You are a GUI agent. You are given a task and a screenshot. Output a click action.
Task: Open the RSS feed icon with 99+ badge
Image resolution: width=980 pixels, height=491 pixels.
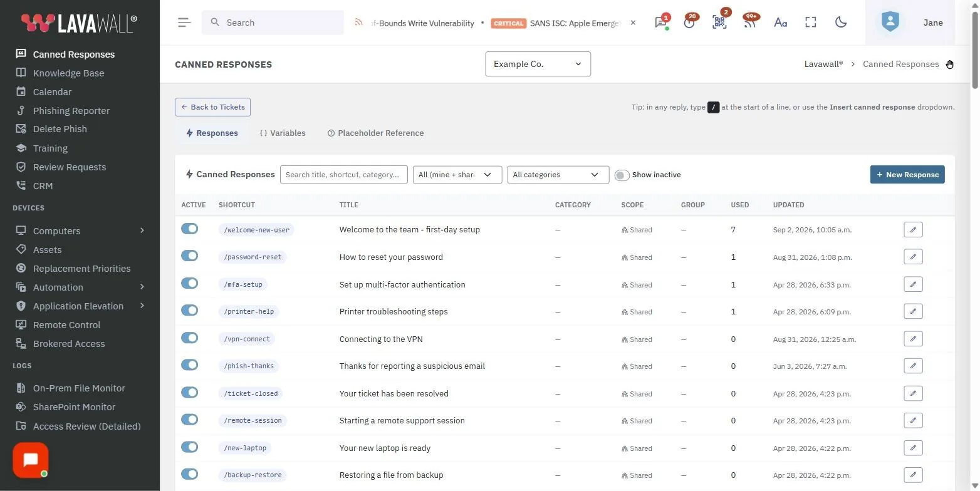coord(750,23)
